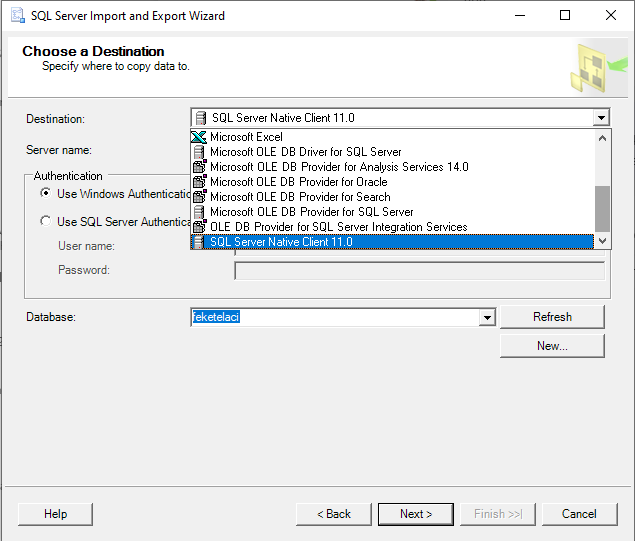This screenshot has height=541, width=635.
Task: Select Use SQL Server Authentication radio button
Action: pos(46,221)
